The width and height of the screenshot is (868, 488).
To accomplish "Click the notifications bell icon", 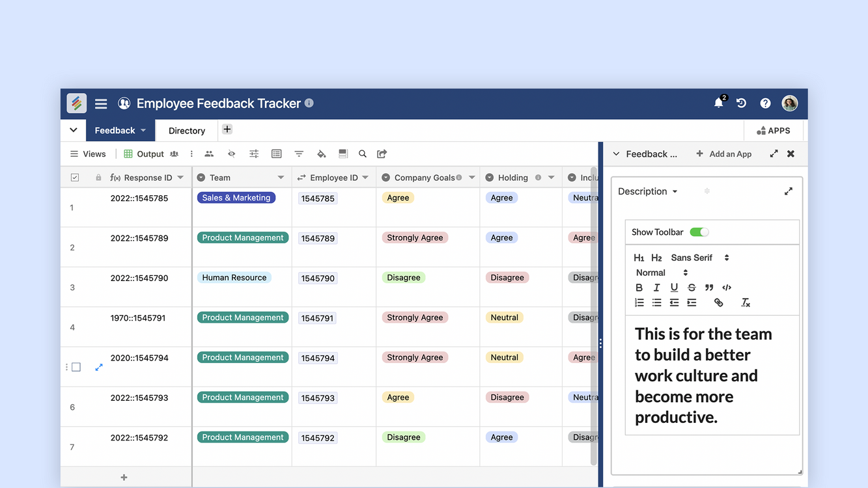I will (718, 103).
